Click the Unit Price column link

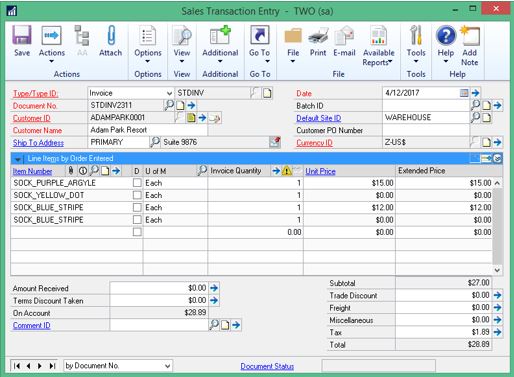click(320, 171)
